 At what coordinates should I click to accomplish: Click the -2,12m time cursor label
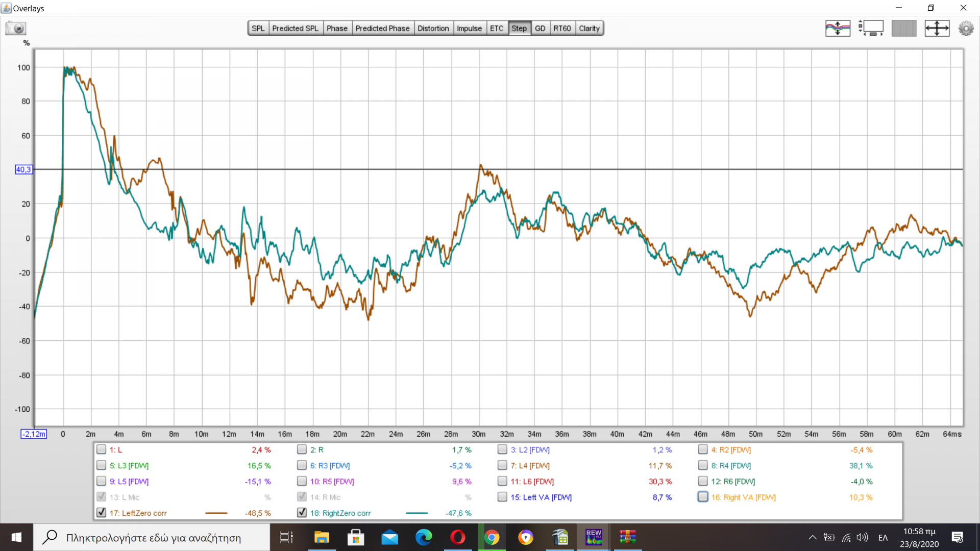click(x=34, y=434)
